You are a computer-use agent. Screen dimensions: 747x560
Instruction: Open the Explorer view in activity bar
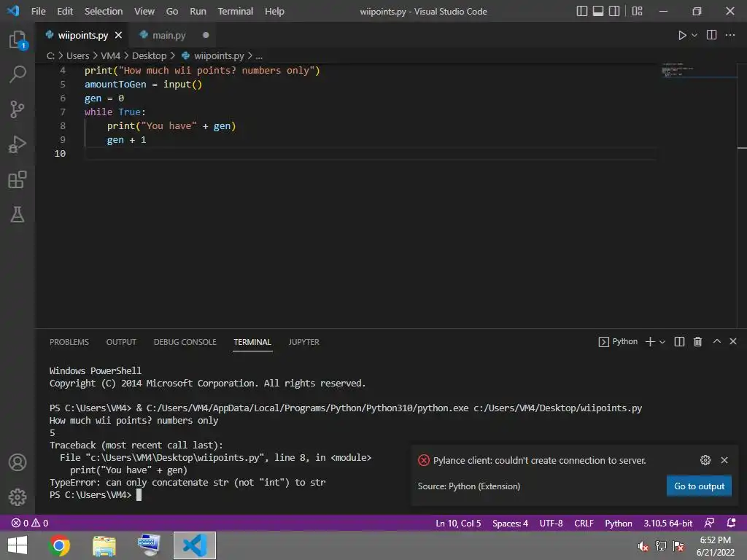(18, 39)
